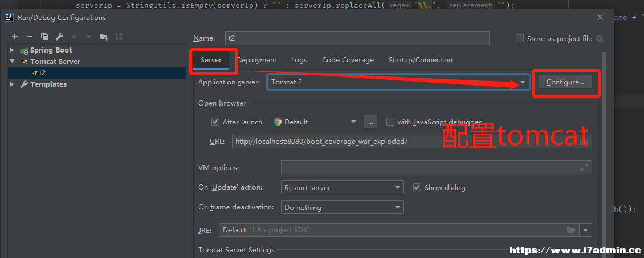
Task: Click the Tomcat Server Settings section label
Action: pyautogui.click(x=237, y=250)
